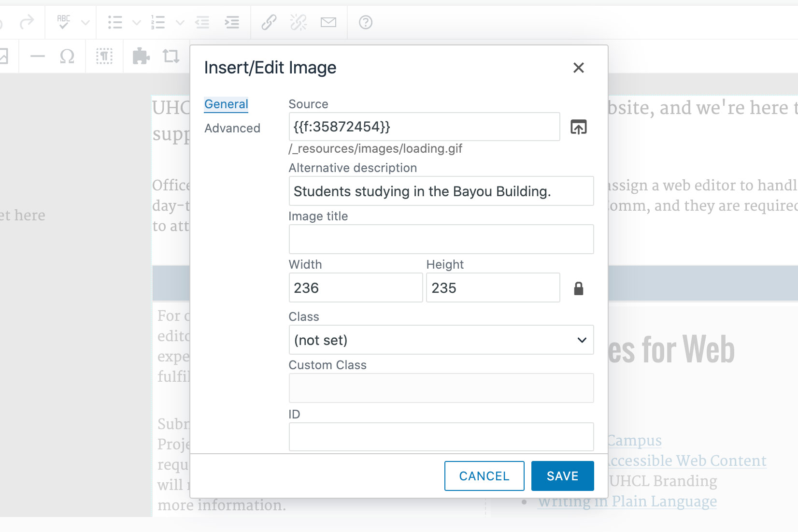Toggle show invisible characters icon
Image resolution: width=798 pixels, height=532 pixels.
click(x=104, y=56)
